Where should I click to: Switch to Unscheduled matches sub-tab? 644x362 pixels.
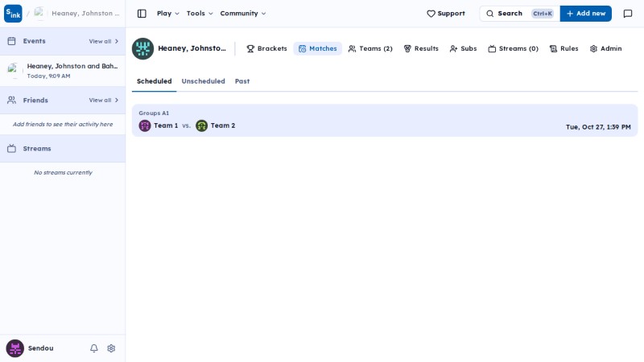[x=204, y=81]
